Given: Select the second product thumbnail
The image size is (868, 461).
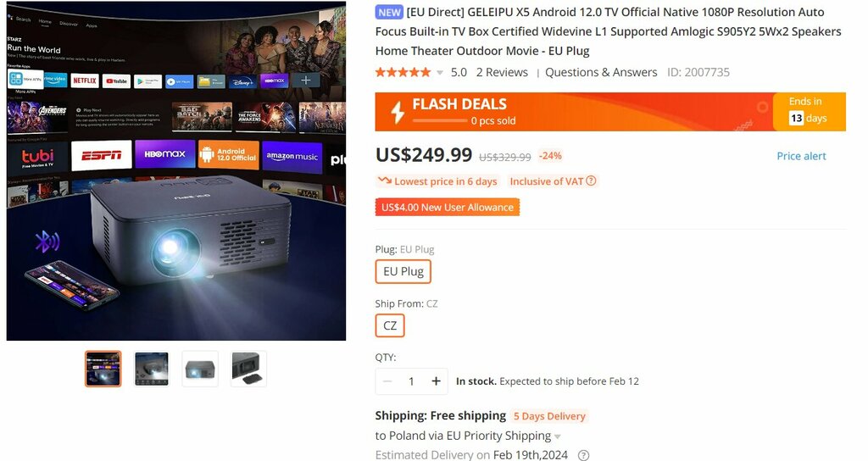Looking at the screenshot, I should coord(152,369).
